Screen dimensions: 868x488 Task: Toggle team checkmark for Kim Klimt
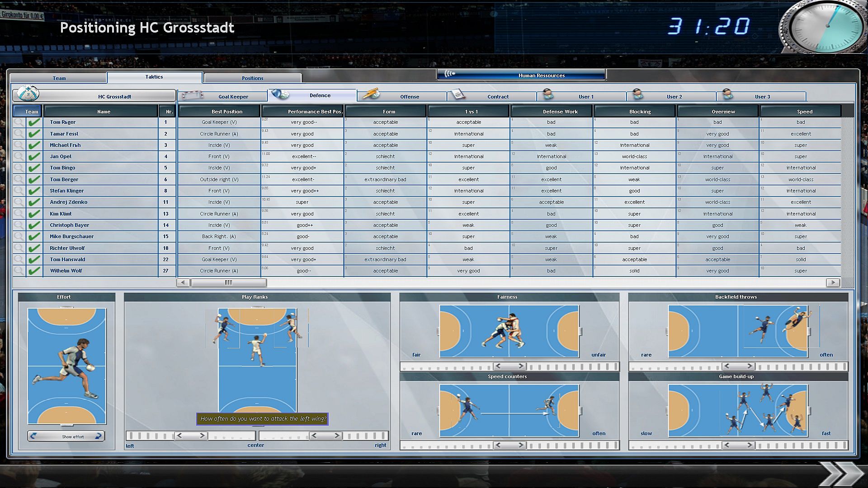(x=34, y=214)
